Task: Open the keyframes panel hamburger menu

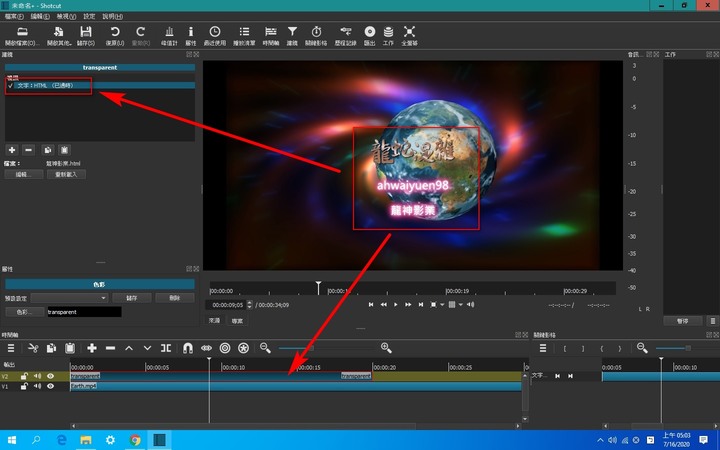Action: tap(543, 348)
